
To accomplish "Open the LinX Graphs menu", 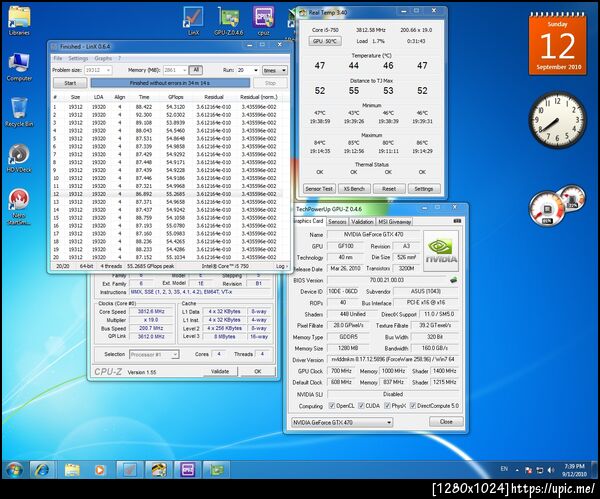I will coord(103,58).
